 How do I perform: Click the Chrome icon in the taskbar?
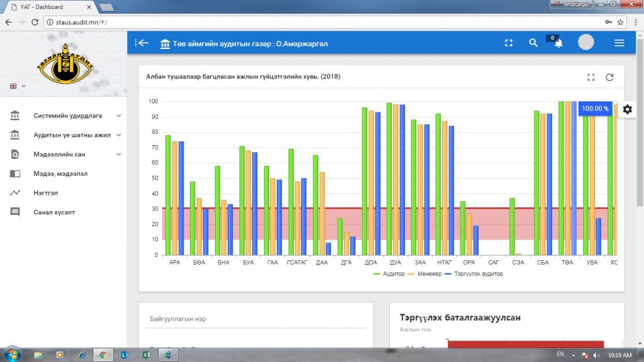click(103, 355)
